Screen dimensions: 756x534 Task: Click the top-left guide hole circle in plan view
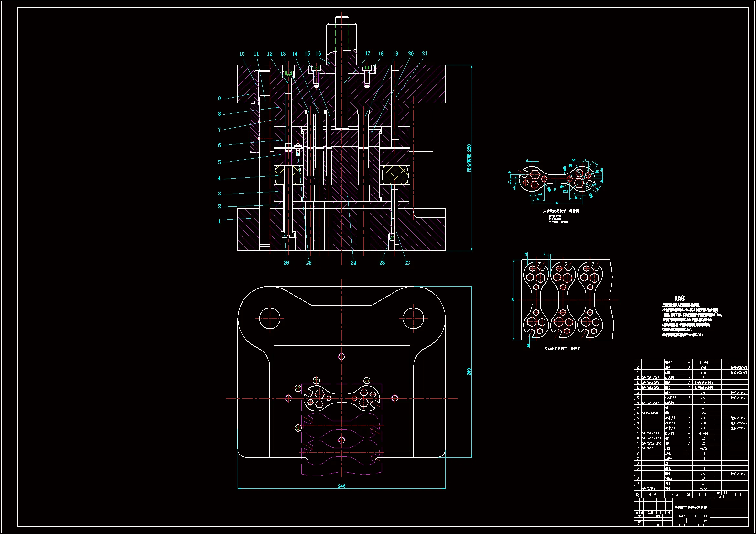point(270,318)
